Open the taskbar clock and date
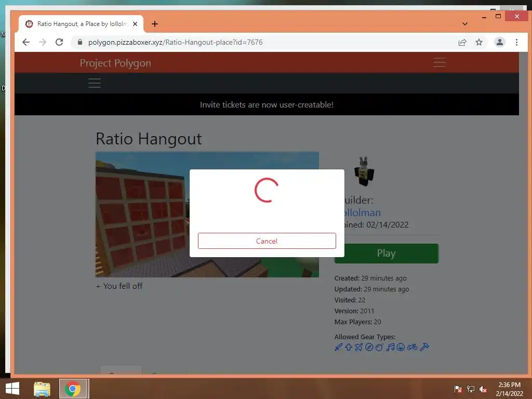The width and height of the screenshot is (532, 399). 509,389
